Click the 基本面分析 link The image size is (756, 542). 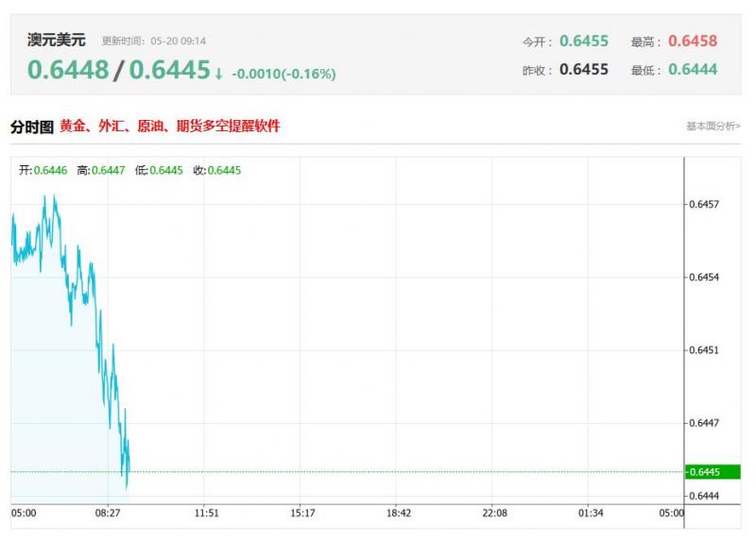point(713,127)
